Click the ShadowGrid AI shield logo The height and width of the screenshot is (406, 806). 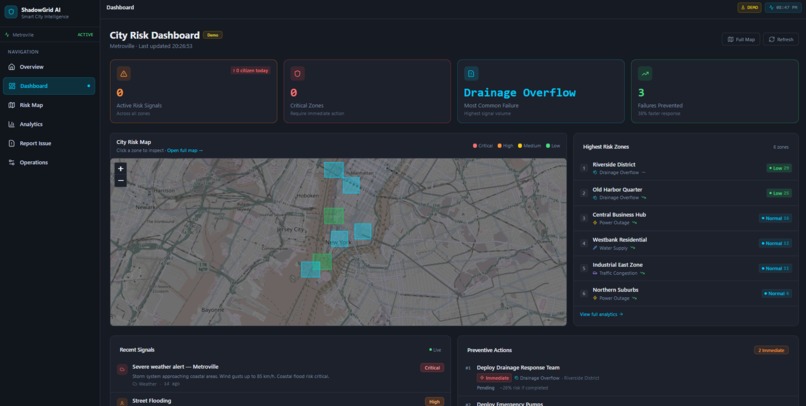click(x=11, y=12)
